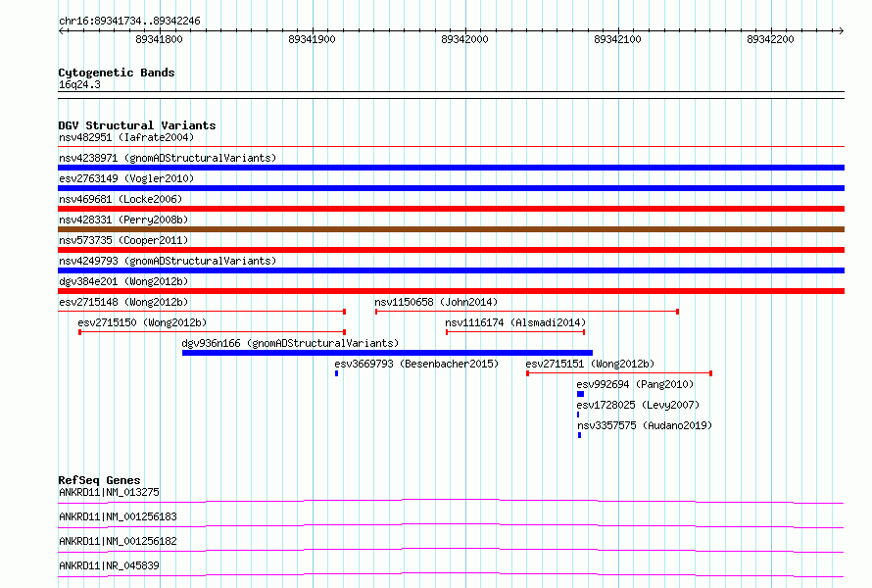Click the chr16:89341734..89342246 coordinate label

(x=129, y=21)
